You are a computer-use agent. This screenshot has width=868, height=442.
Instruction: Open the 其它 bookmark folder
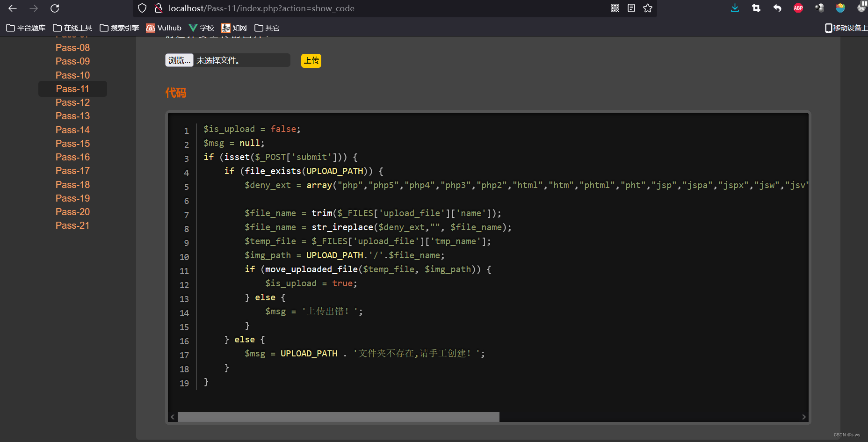(267, 28)
